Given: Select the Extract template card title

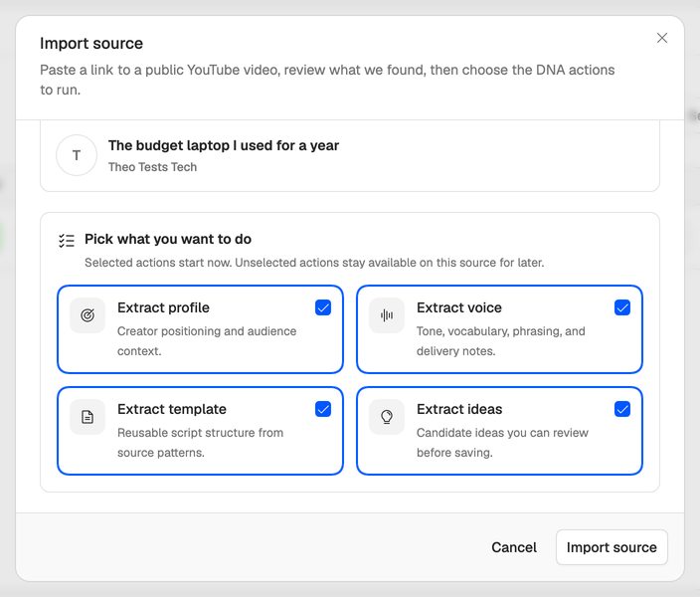Looking at the screenshot, I should point(172,409).
